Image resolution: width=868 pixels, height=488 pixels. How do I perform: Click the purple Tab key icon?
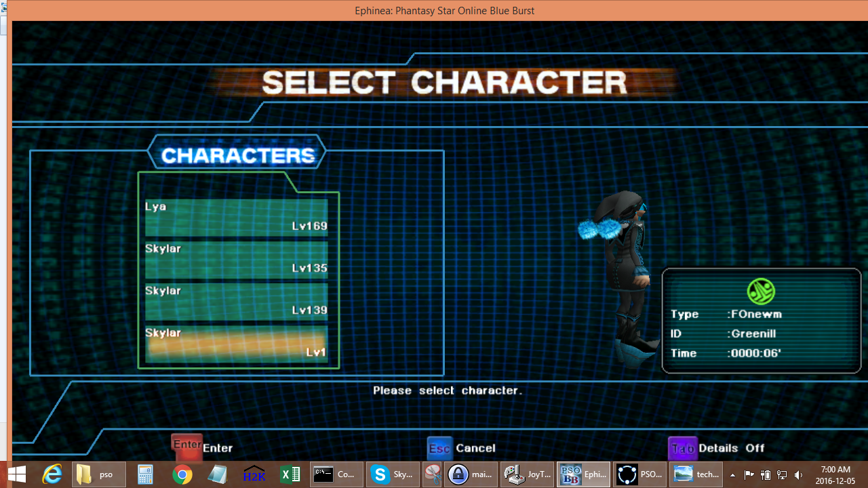682,448
